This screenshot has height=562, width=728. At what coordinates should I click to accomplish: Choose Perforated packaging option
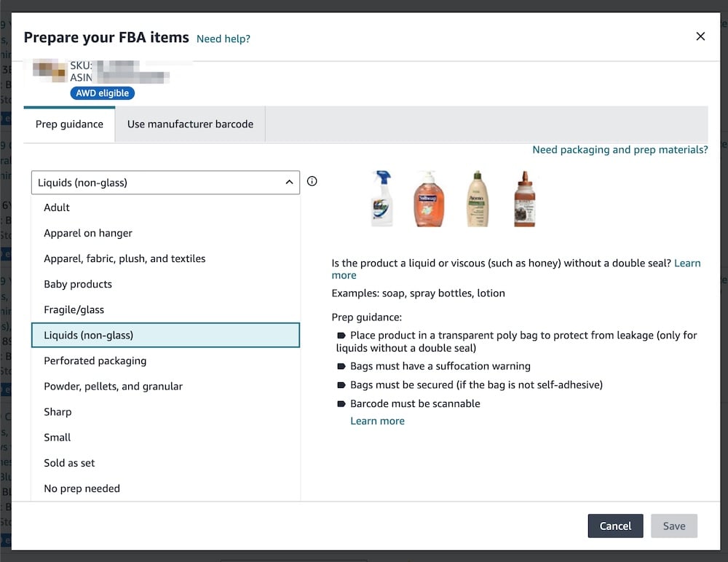click(x=95, y=360)
